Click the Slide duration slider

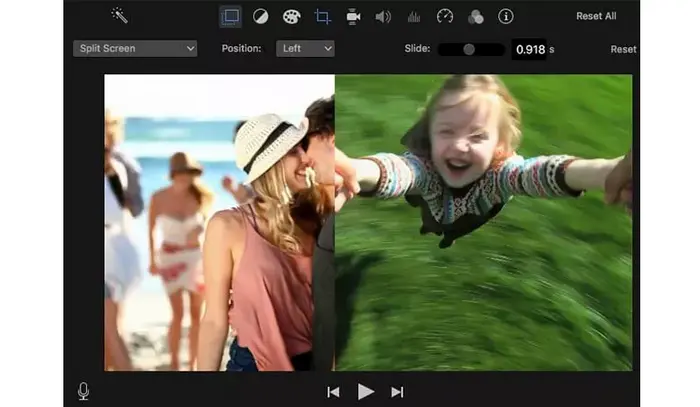click(470, 49)
